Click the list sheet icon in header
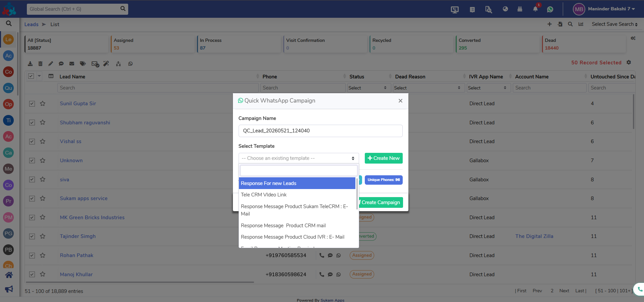This screenshot has height=302, width=644. pos(472,9)
